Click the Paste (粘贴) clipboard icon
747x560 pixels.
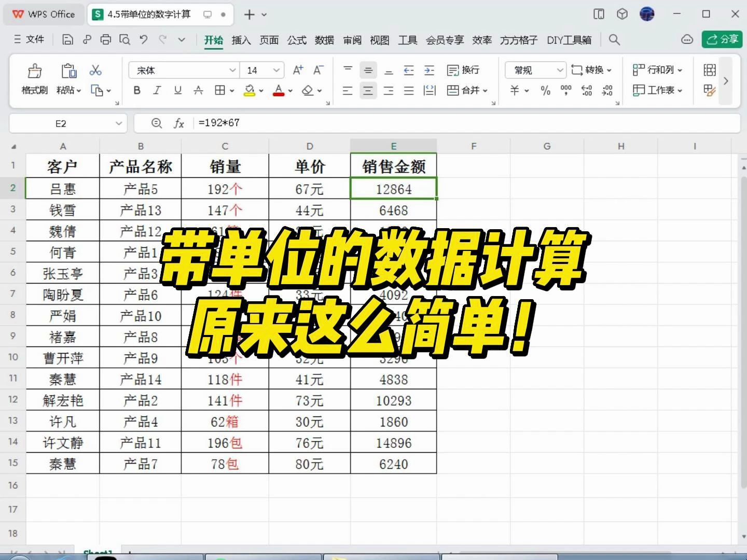pos(68,71)
